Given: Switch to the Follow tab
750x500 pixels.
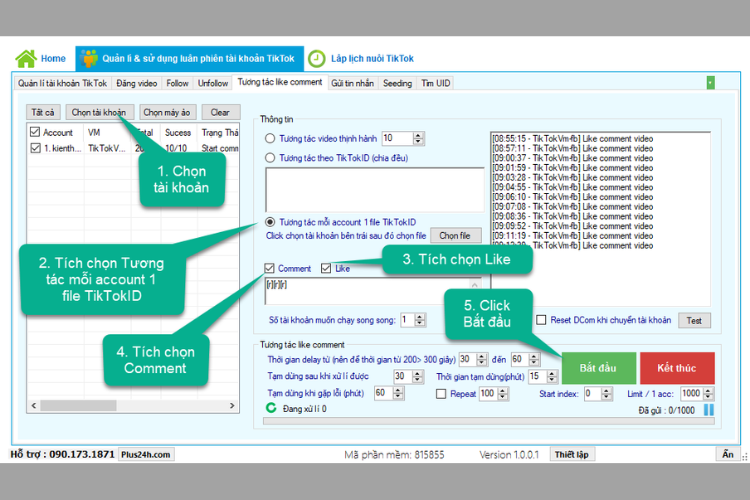Looking at the screenshot, I should coord(177,83).
